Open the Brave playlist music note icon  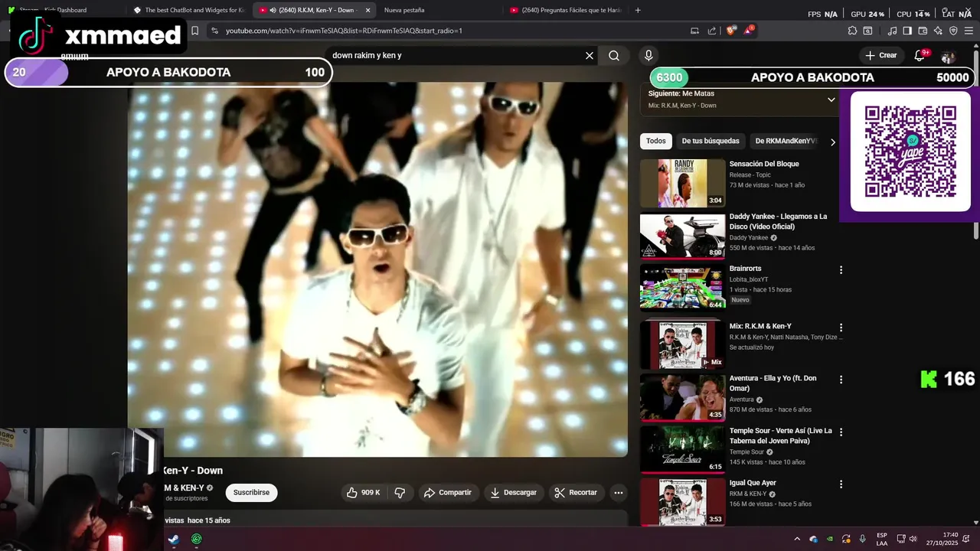[892, 31]
